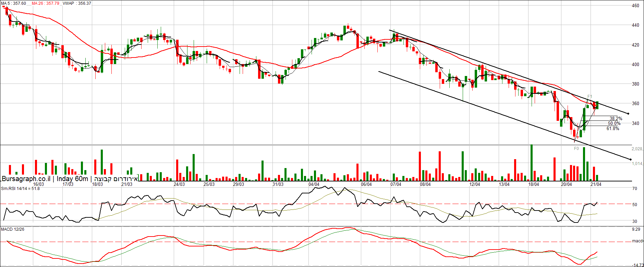Click the 2,028 volume scale label

click(637, 149)
